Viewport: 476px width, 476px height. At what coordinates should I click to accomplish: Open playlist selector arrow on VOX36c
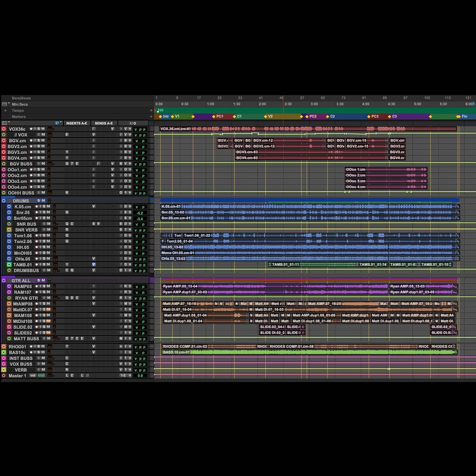click(x=4, y=129)
